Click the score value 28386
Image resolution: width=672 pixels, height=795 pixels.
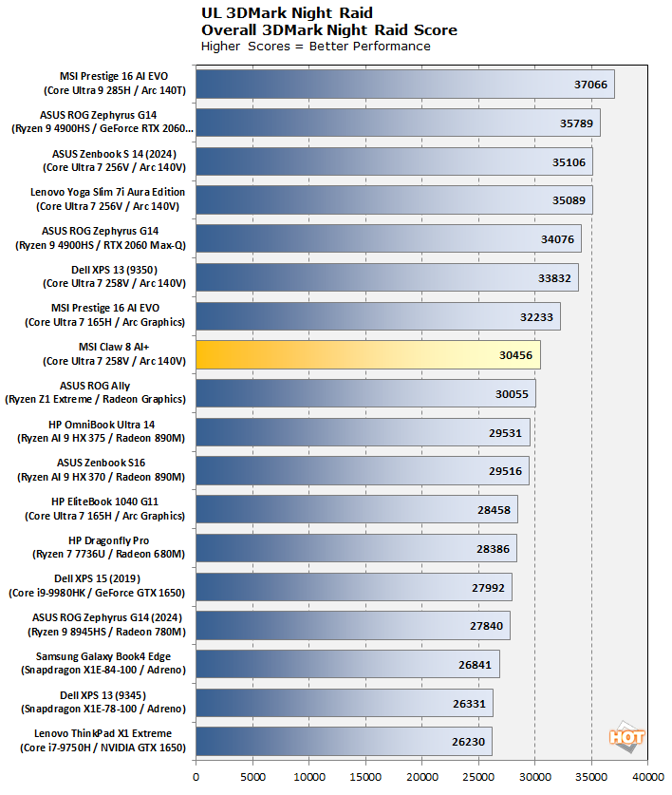click(x=494, y=549)
